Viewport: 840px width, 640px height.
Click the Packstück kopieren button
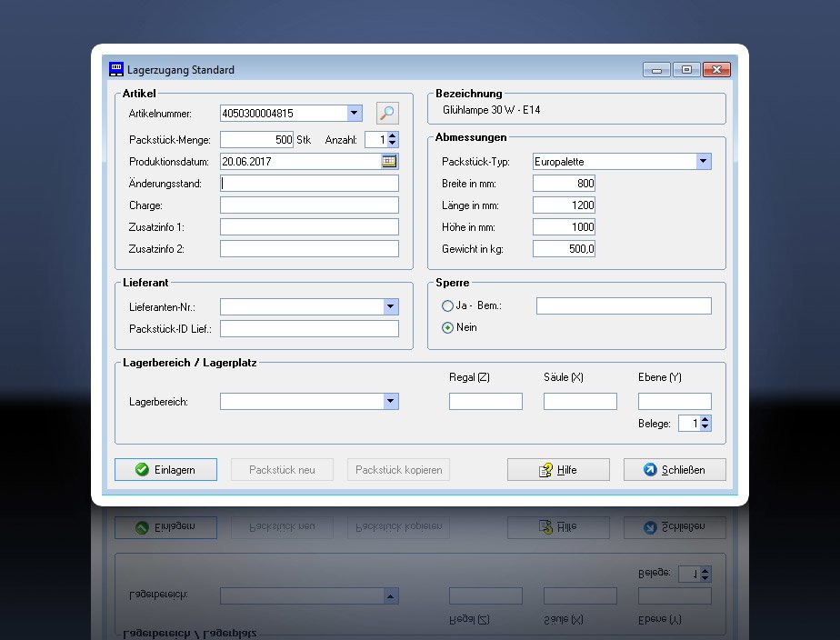(x=398, y=470)
